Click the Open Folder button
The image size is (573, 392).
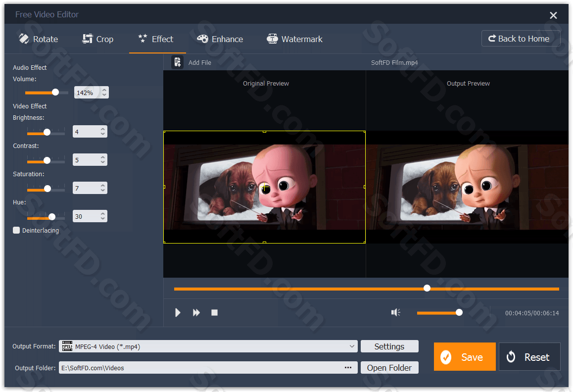pyautogui.click(x=389, y=367)
